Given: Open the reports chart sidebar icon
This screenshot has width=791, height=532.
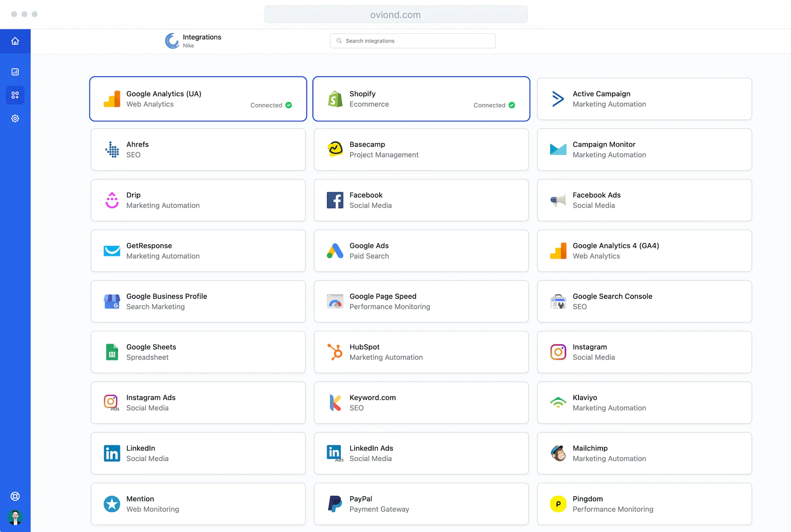Looking at the screenshot, I should pyautogui.click(x=15, y=72).
